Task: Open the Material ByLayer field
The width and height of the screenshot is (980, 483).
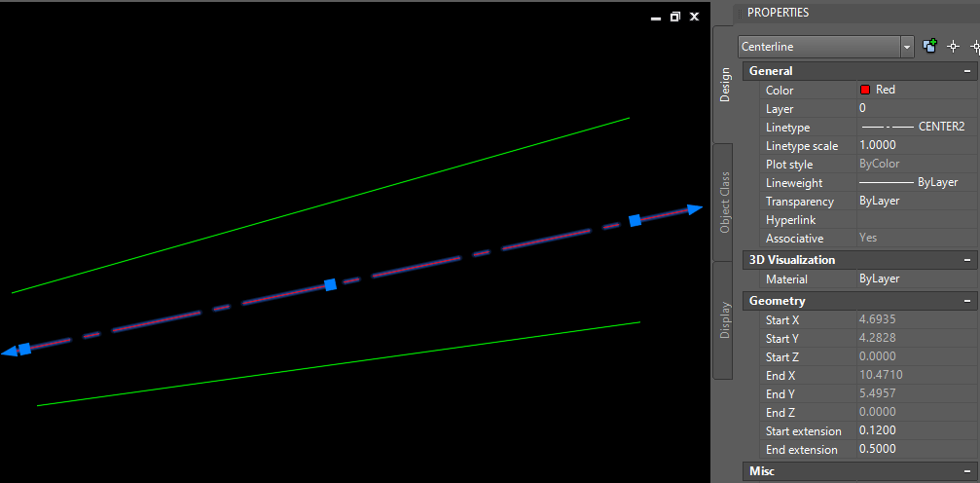Action: (x=918, y=279)
